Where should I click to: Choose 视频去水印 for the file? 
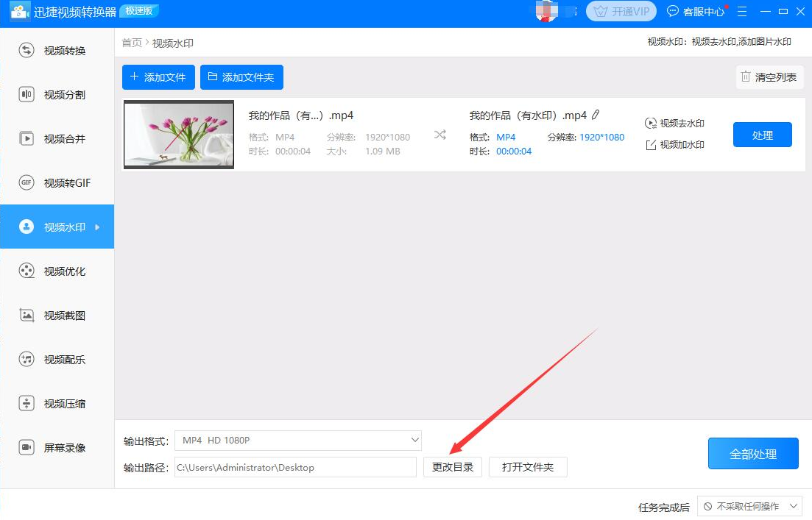[675, 123]
